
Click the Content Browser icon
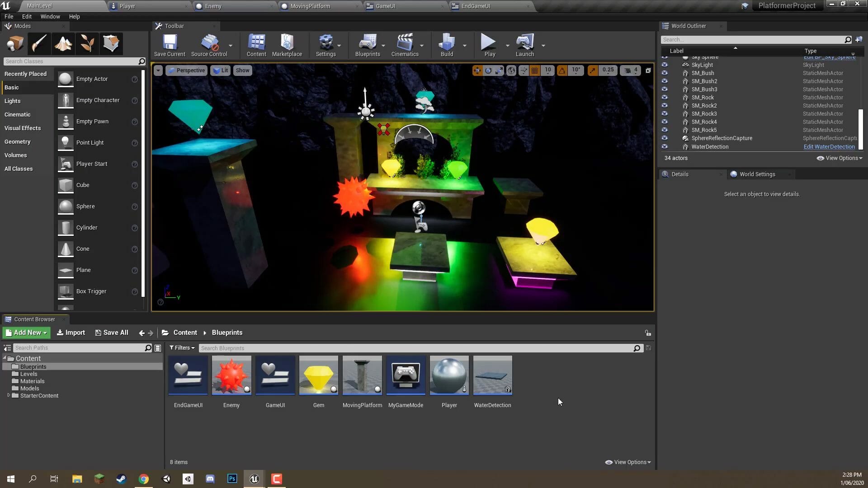coord(8,319)
